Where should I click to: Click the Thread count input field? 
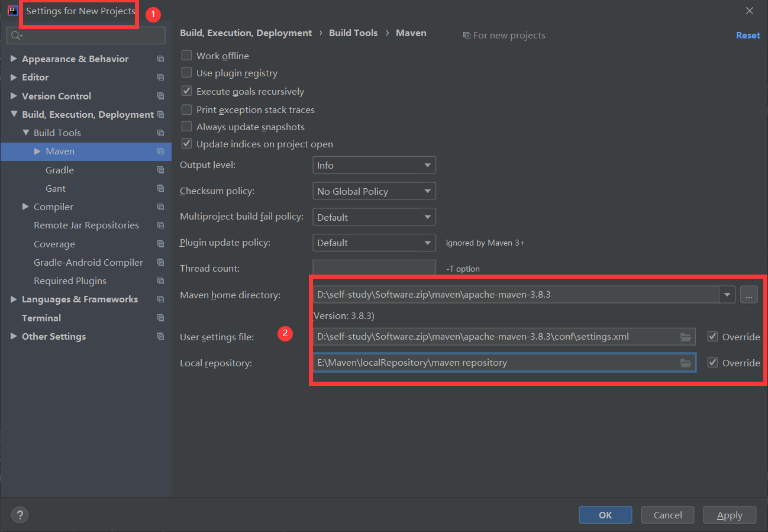(x=374, y=268)
